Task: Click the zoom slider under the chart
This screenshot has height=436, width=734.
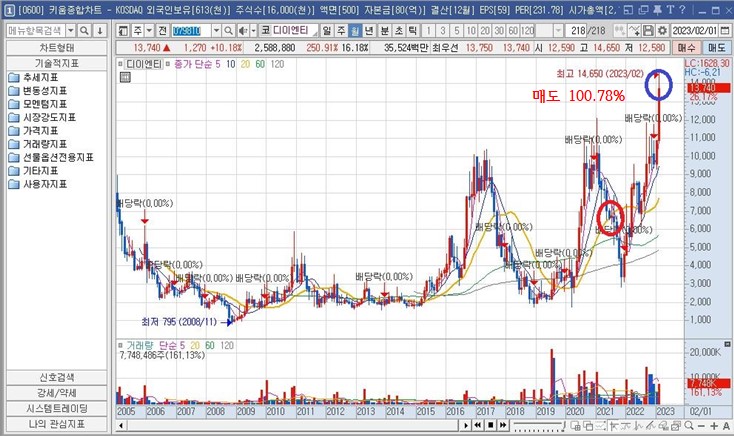Action: point(539,425)
